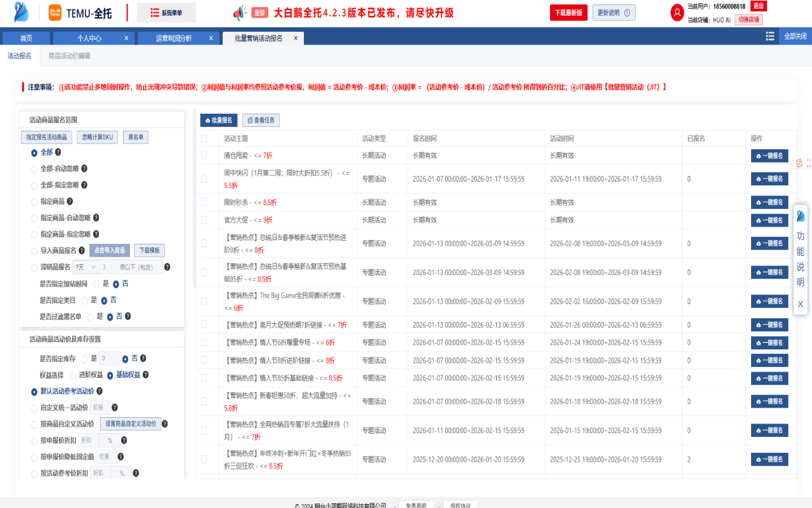This screenshot has width=812, height=508.
Task: Click the 黑名单 button
Action: 136,137
